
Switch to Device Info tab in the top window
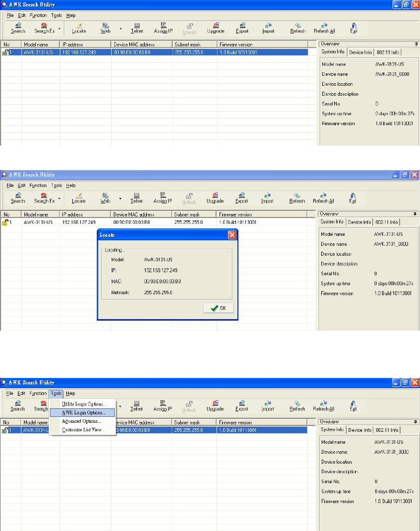pos(360,52)
